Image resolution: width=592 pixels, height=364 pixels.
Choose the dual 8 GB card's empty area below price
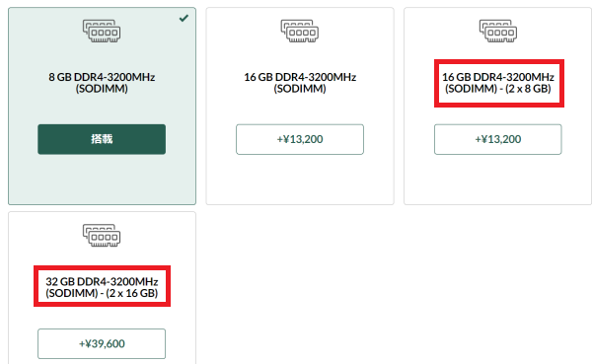click(498, 180)
